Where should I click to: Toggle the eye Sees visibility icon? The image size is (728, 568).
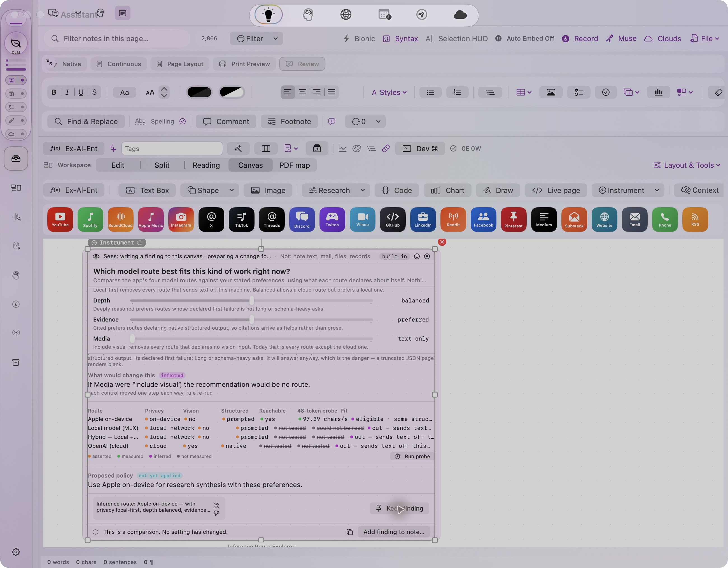point(96,256)
